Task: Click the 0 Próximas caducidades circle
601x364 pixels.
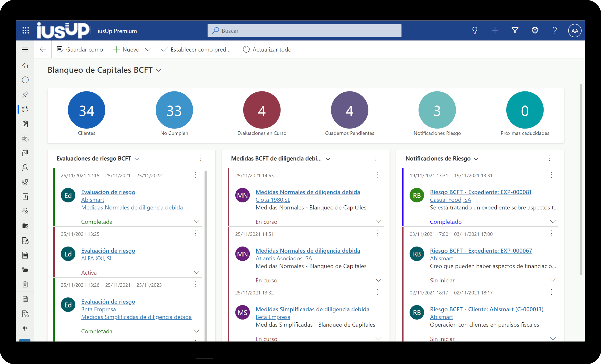Action: pyautogui.click(x=525, y=110)
